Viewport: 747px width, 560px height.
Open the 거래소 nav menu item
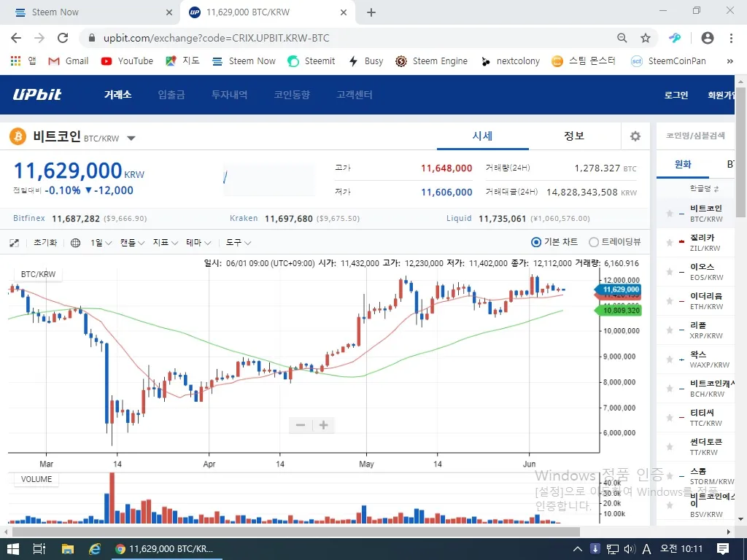pos(117,94)
